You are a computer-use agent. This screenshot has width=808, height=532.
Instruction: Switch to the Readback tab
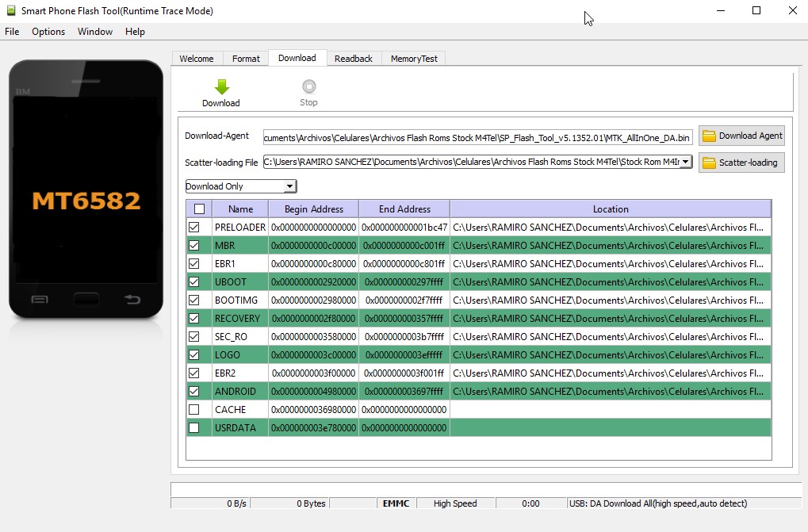353,58
